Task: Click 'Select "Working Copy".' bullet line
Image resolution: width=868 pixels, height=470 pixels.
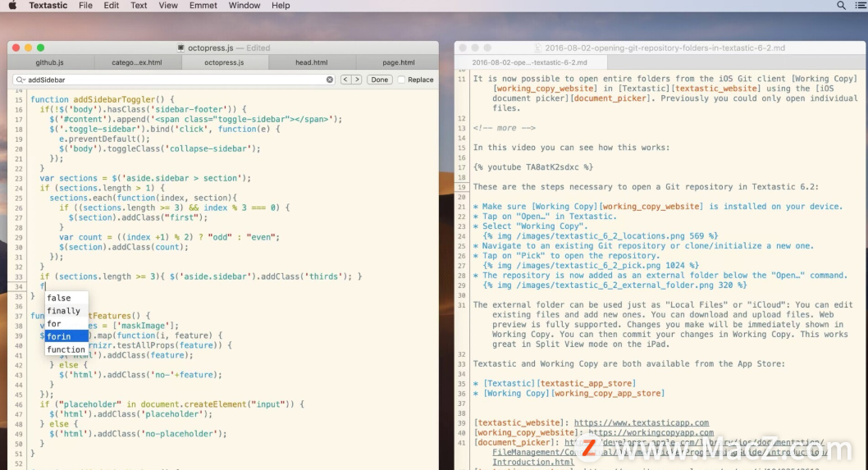Action: click(x=530, y=226)
